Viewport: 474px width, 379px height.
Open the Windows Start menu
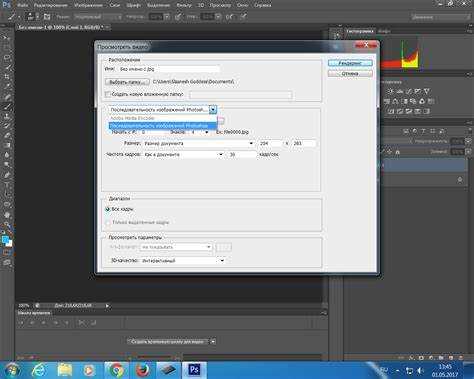coord(12,370)
